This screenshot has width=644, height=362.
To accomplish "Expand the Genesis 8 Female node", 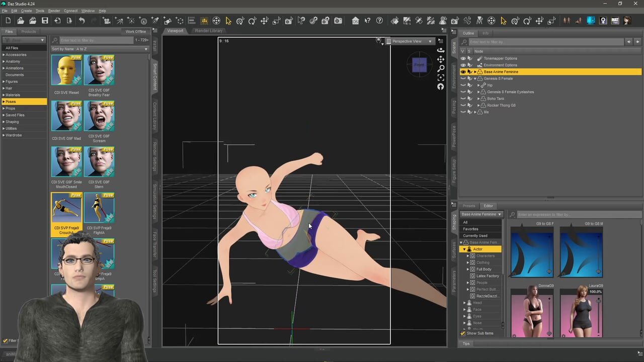I will 475,78.
